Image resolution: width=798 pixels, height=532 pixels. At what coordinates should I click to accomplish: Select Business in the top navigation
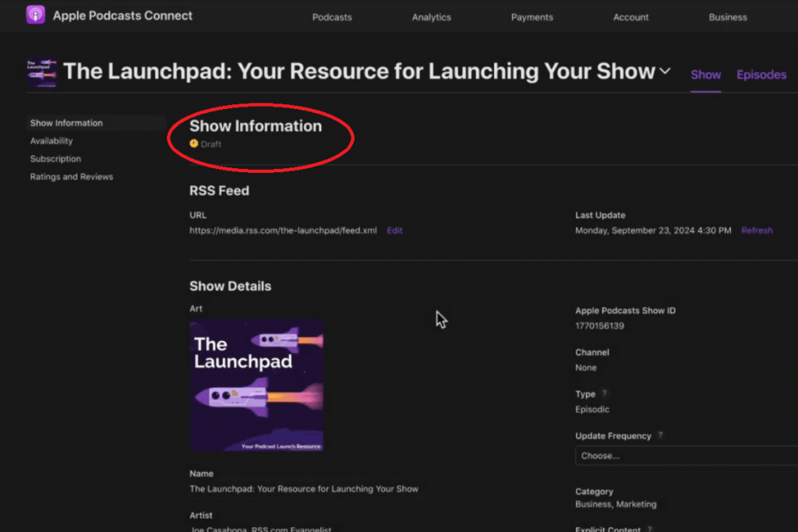click(728, 17)
